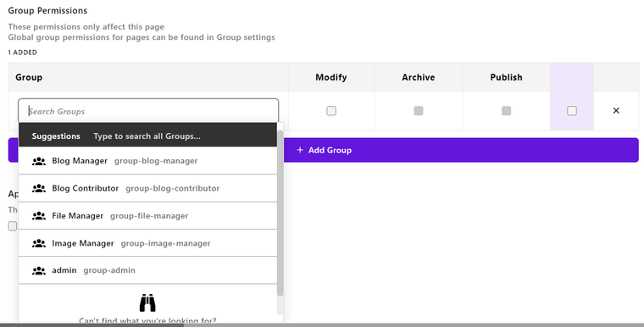Screen dimensions: 644x327
Task: Enable the Modify permission checkbox
Action: [x=331, y=111]
